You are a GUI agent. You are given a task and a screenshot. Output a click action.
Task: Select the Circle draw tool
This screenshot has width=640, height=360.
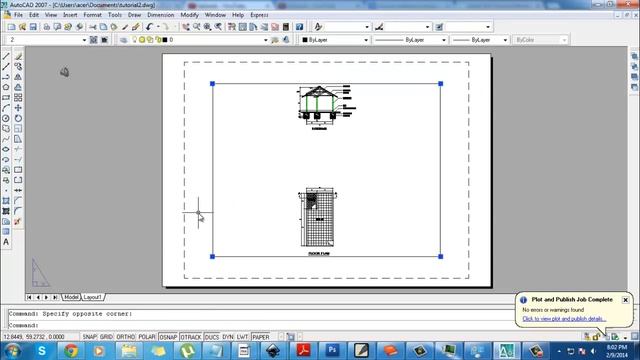point(6,118)
